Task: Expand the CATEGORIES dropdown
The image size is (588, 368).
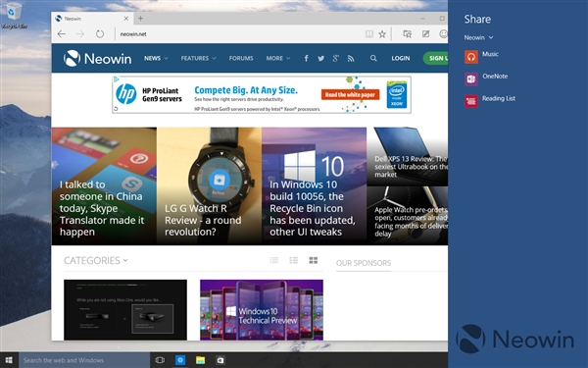Action: (96, 260)
